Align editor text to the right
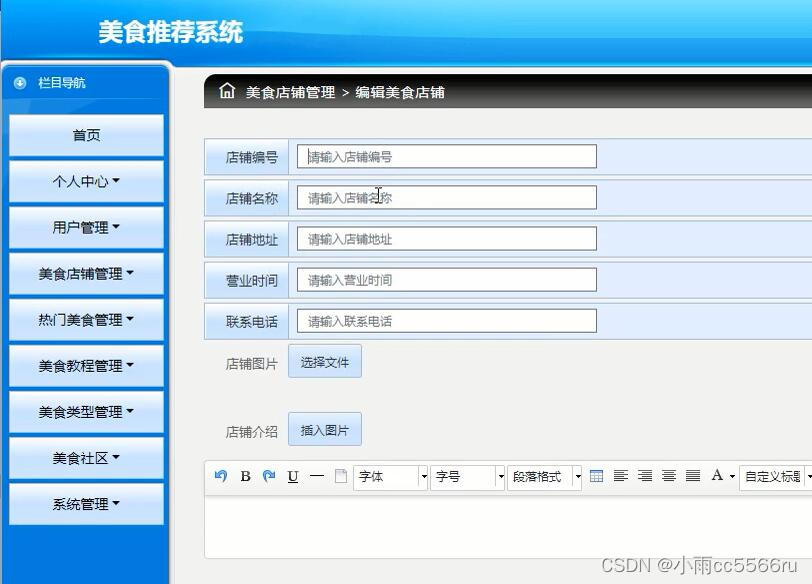 (x=645, y=475)
